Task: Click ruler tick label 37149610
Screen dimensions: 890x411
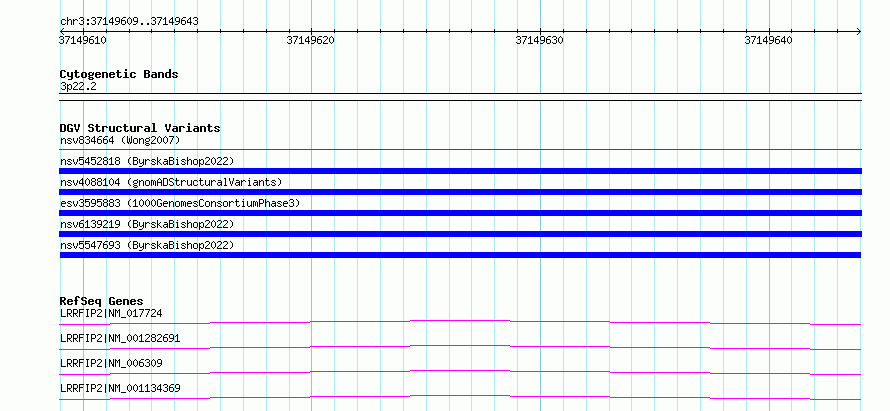Action: click(x=83, y=40)
